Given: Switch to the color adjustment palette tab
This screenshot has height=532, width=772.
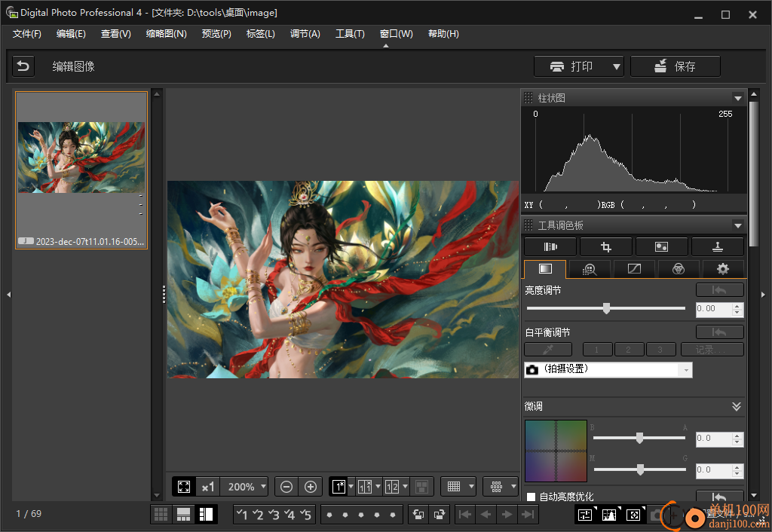Looking at the screenshot, I should 679,269.
